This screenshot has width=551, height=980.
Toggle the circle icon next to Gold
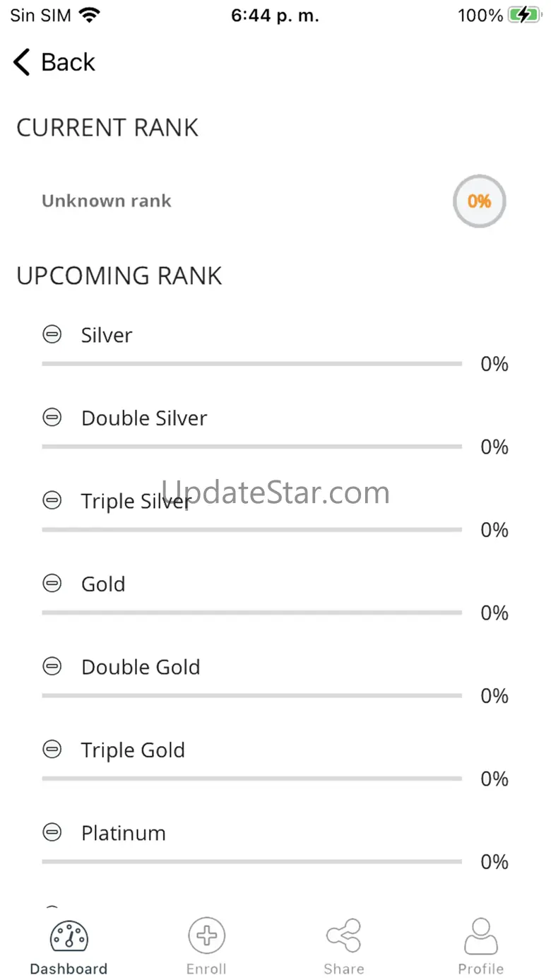tap(52, 584)
